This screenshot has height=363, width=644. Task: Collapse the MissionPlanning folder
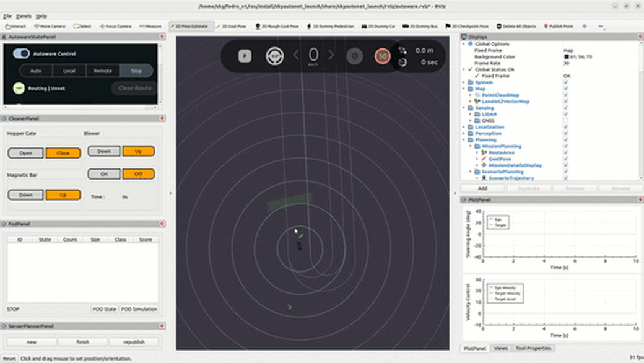tap(471, 146)
